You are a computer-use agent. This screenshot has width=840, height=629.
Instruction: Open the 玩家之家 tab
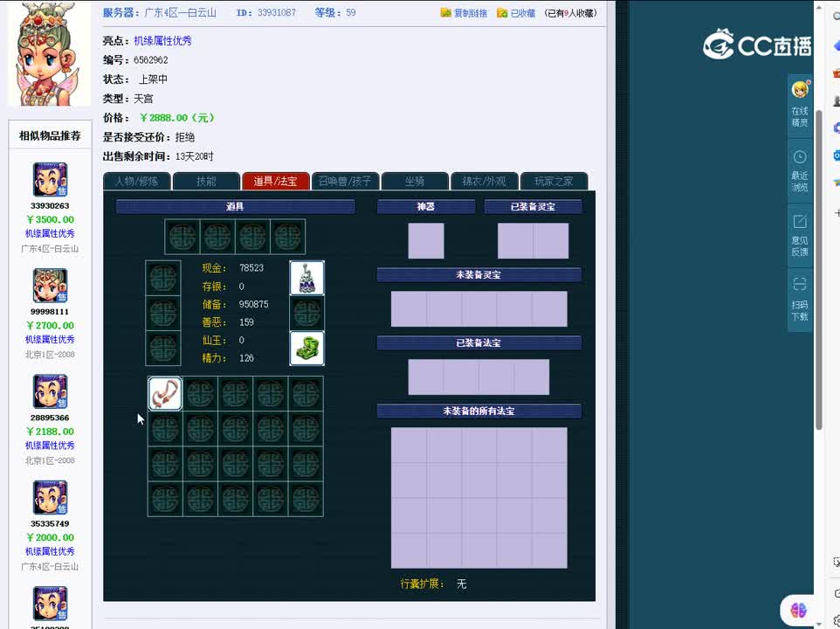pyautogui.click(x=554, y=181)
